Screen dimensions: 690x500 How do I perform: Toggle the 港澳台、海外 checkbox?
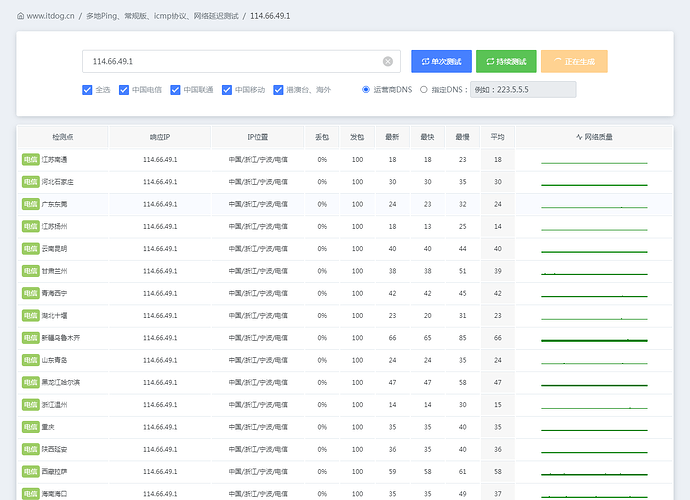pos(278,90)
